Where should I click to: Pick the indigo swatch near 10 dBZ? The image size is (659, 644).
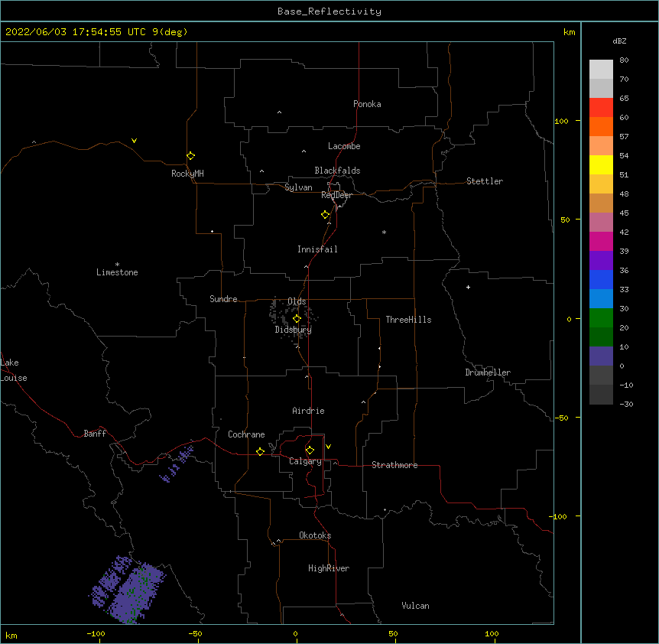[601, 356]
